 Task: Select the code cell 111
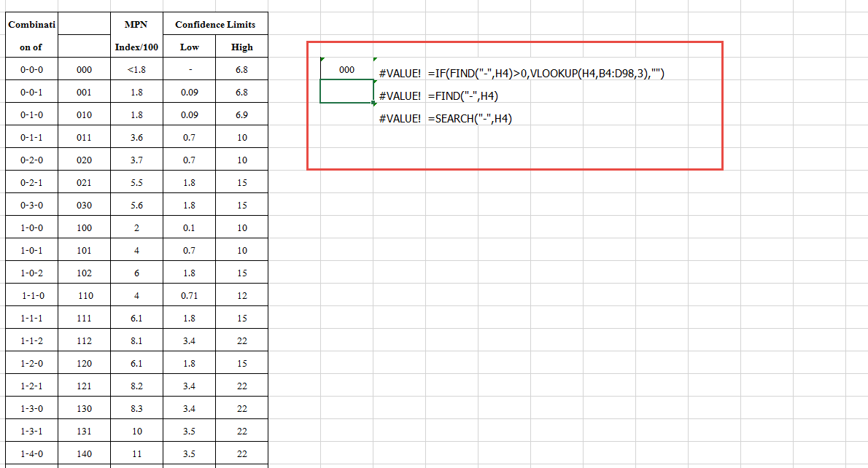pyautogui.click(x=84, y=319)
